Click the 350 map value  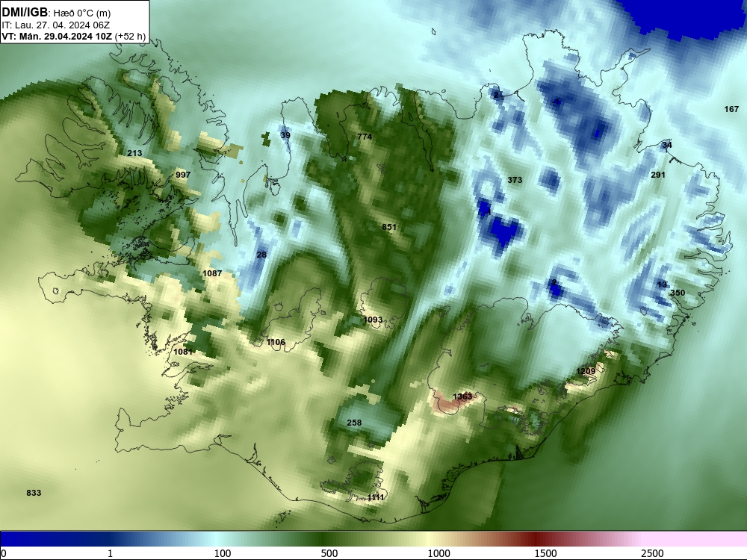point(678,293)
